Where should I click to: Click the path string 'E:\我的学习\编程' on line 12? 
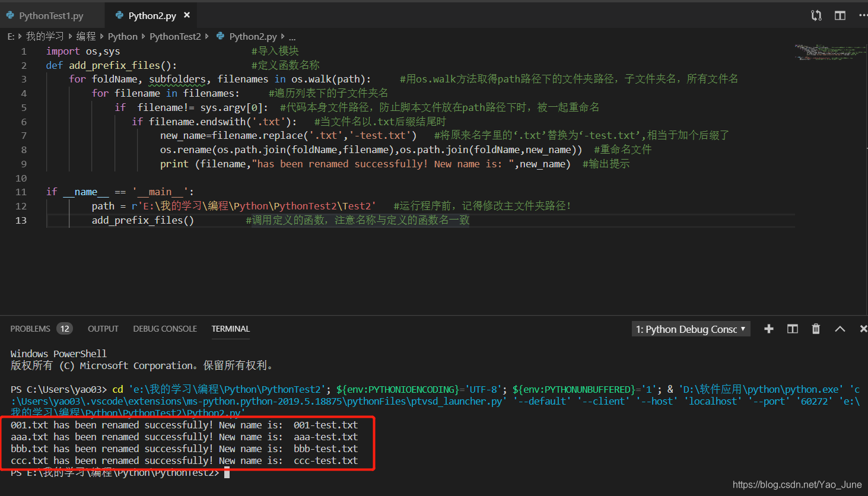point(185,206)
